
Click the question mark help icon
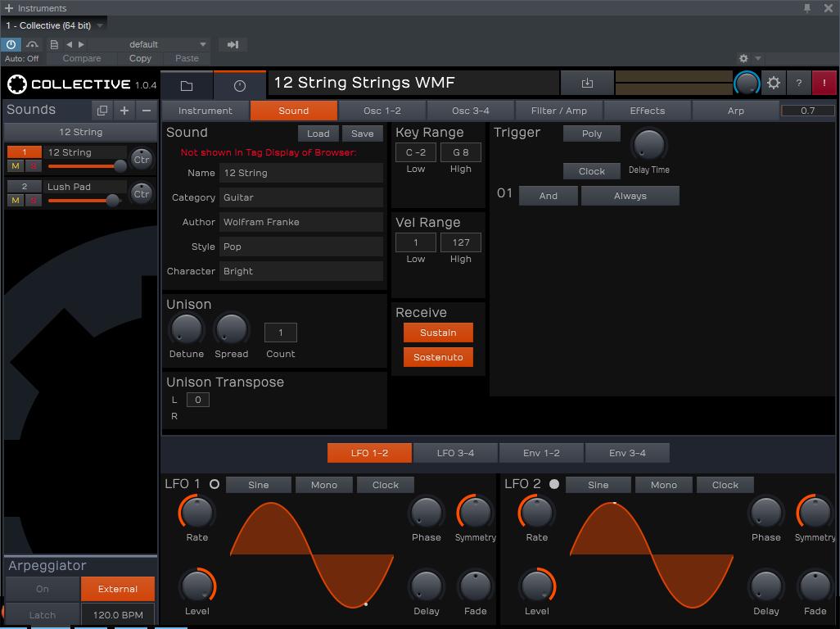pyautogui.click(x=799, y=83)
